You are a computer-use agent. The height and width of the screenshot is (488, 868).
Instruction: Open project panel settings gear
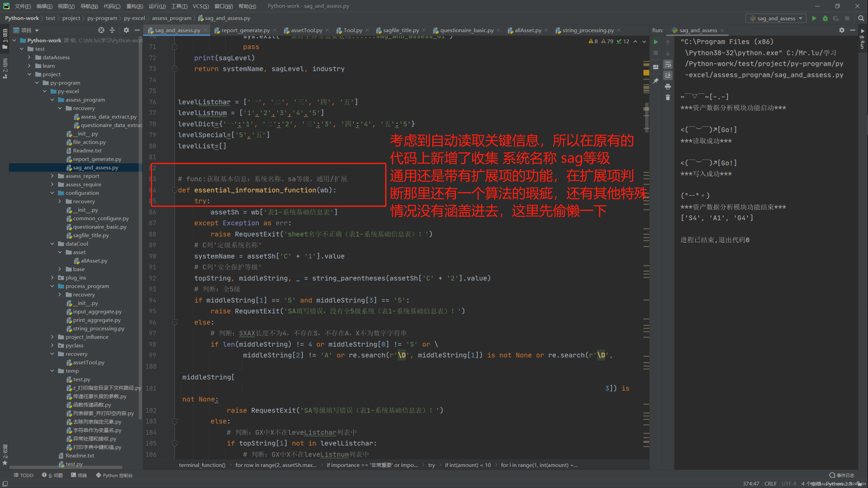(x=126, y=30)
